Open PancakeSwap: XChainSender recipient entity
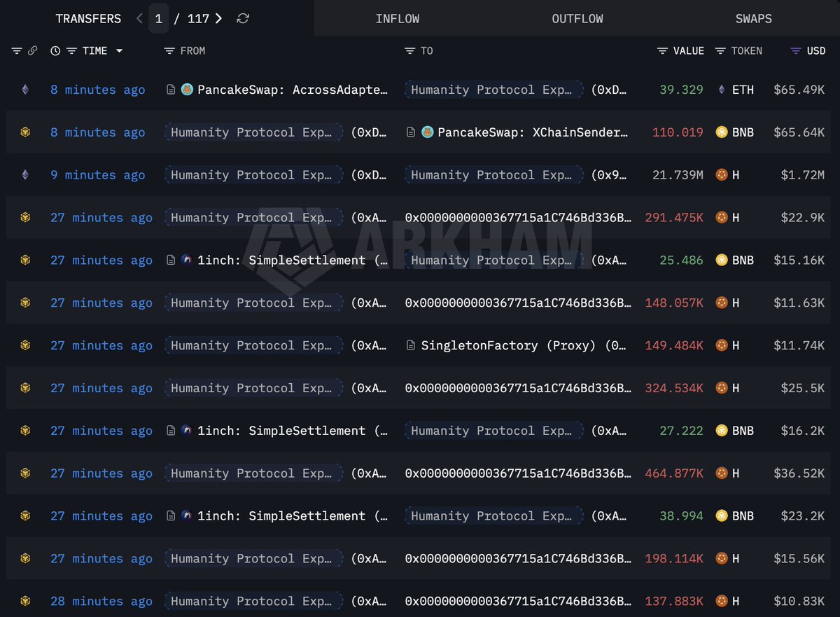Image resolution: width=840 pixels, height=617 pixels. coord(533,132)
